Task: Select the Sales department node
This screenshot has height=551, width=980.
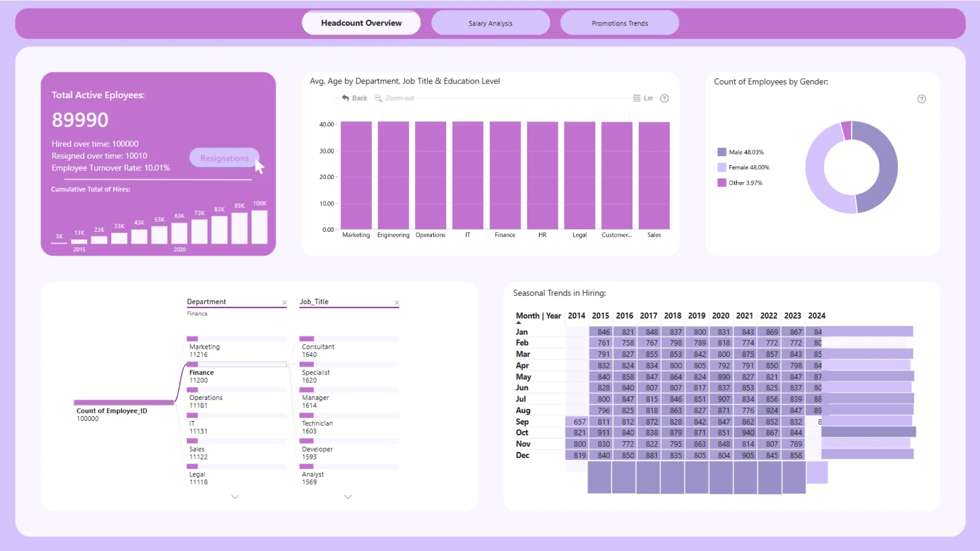Action: [x=236, y=449]
